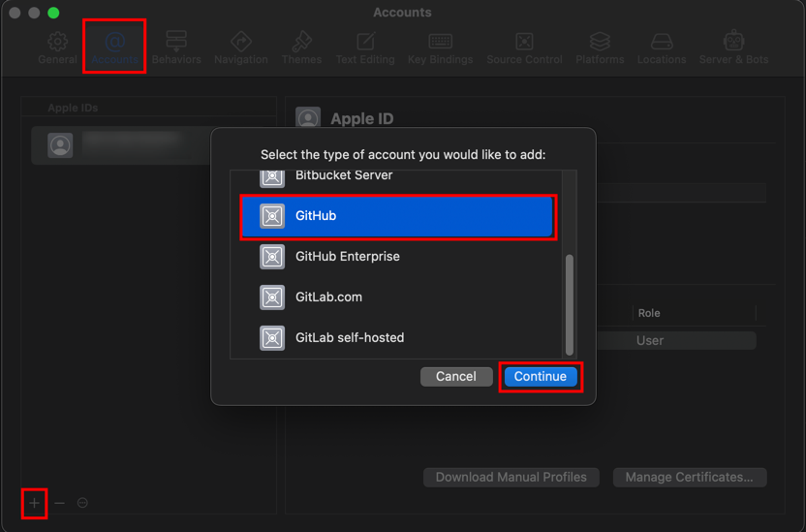Image resolution: width=806 pixels, height=532 pixels.
Task: Select GitLab self-hosted option
Action: [397, 338]
